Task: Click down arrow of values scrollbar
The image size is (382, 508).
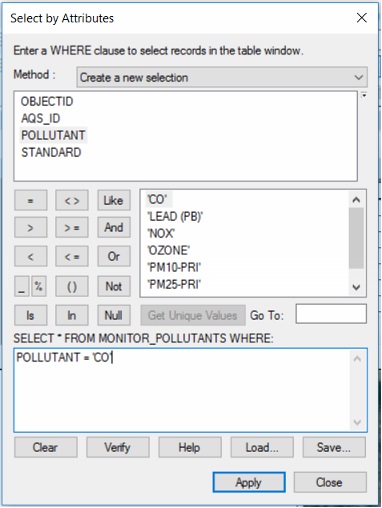Action: [x=356, y=287]
